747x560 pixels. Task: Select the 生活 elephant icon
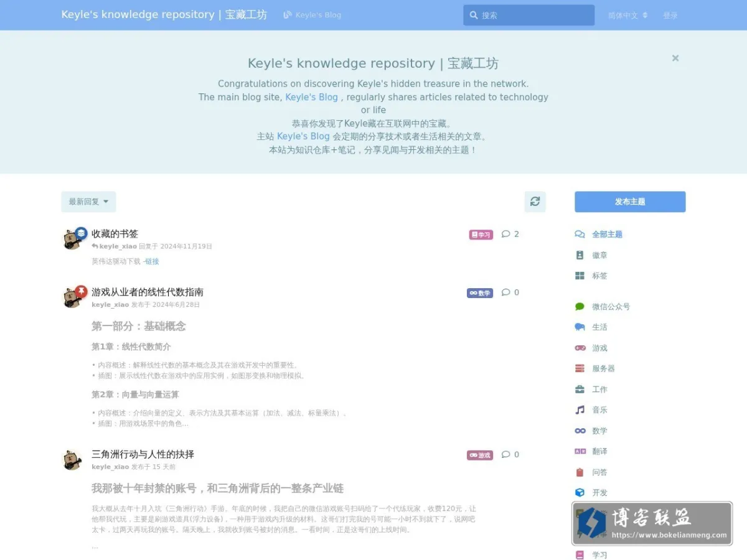point(580,327)
